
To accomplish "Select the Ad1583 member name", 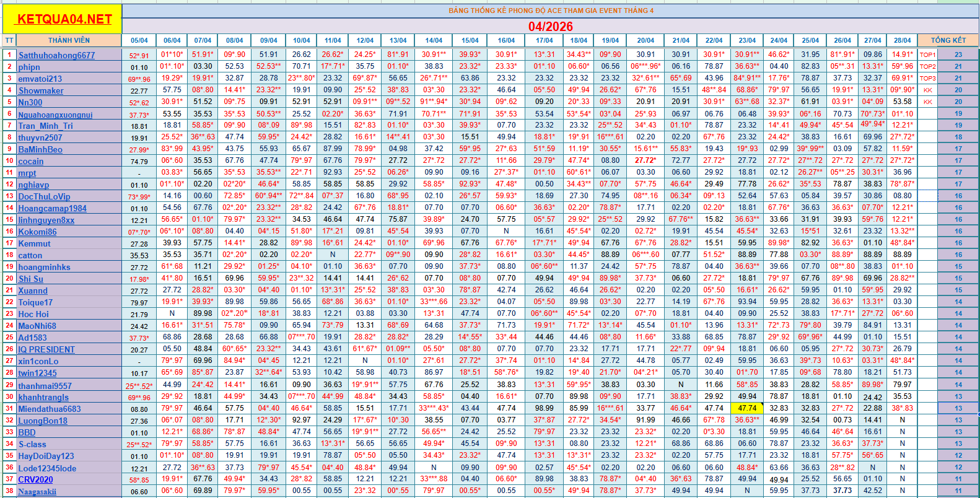I will pos(33,338).
